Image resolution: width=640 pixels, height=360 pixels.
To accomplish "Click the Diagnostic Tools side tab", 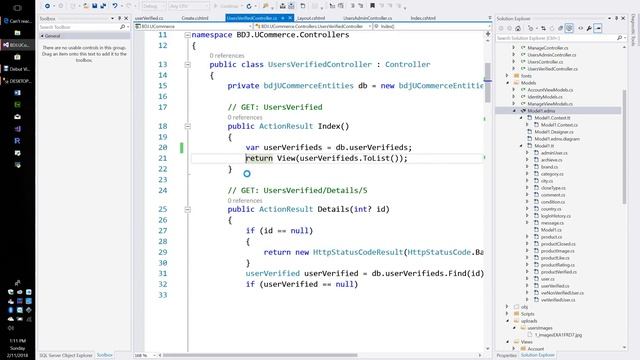I will tap(633, 29).
